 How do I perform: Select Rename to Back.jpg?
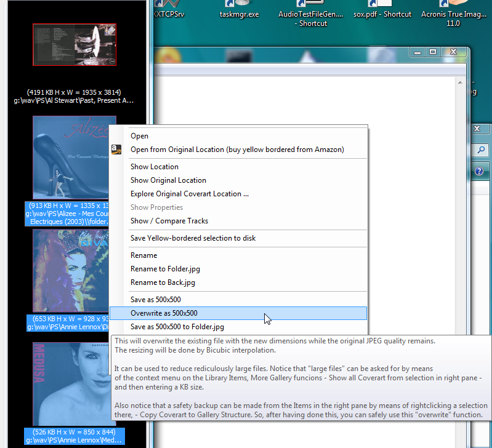point(238,282)
